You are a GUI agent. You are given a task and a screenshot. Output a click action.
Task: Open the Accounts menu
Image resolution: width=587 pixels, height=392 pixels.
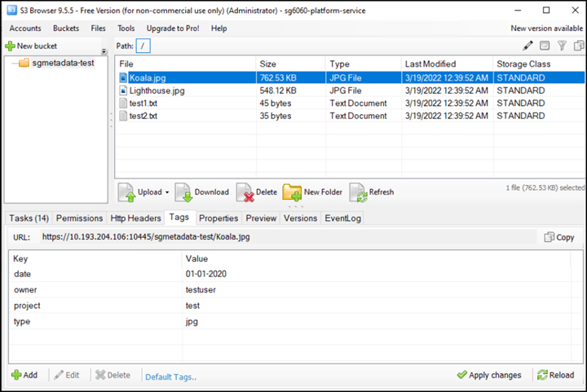25,29
